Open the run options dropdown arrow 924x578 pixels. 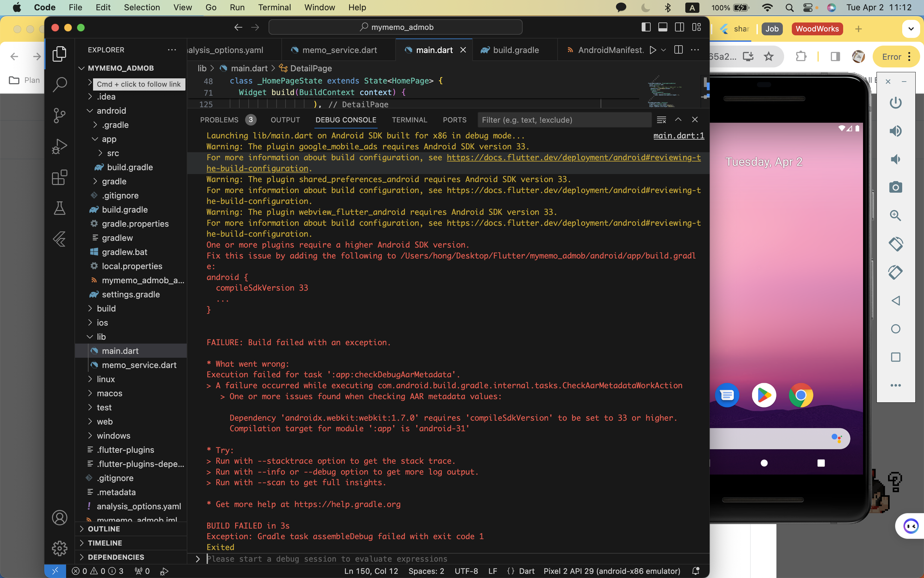pyautogui.click(x=663, y=50)
